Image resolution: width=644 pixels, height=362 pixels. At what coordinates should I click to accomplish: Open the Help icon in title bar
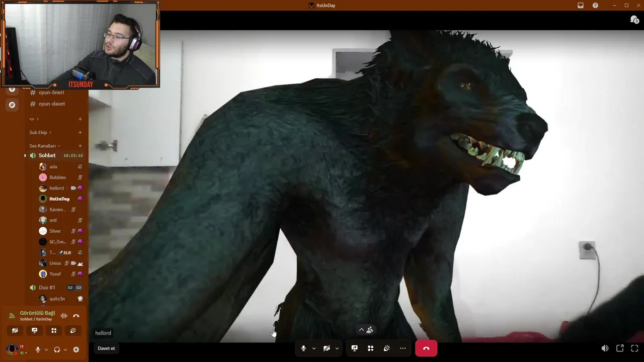tap(595, 6)
